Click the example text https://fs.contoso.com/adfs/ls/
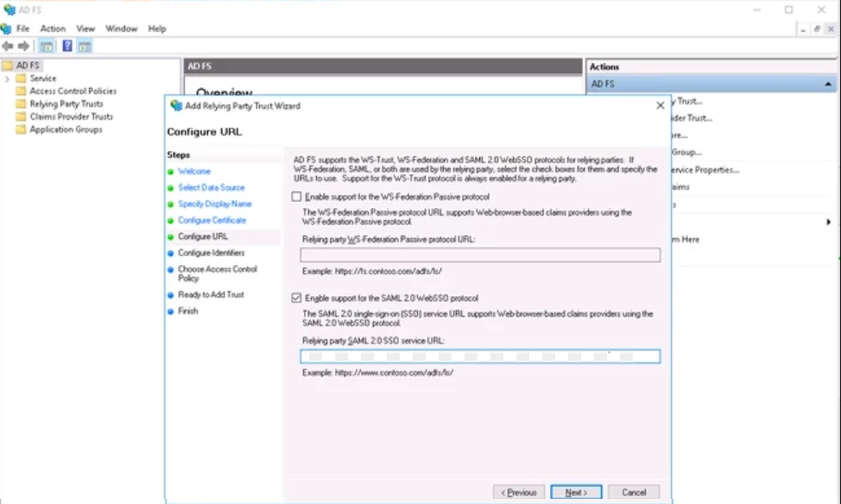 point(389,271)
